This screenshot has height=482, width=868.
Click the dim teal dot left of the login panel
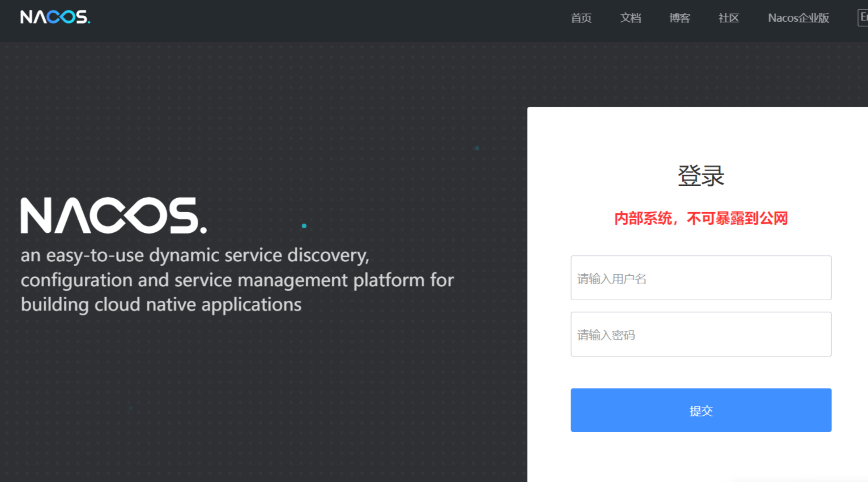pyautogui.click(x=477, y=148)
